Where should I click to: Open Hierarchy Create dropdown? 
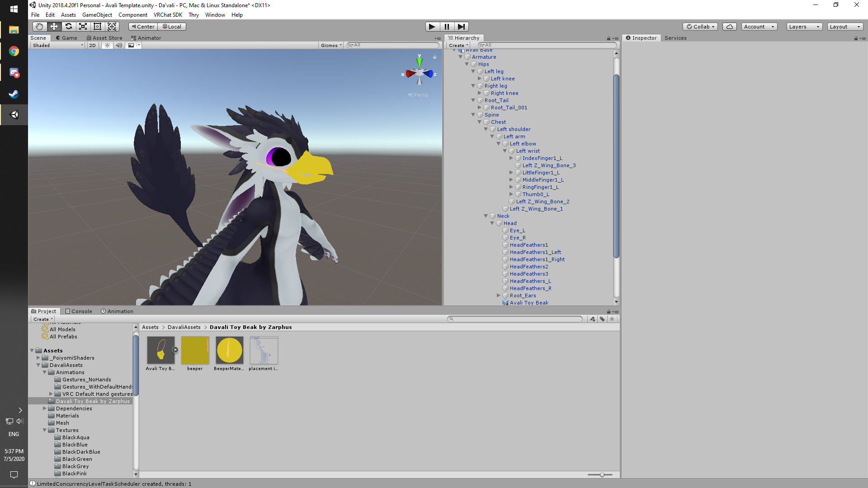458,45
